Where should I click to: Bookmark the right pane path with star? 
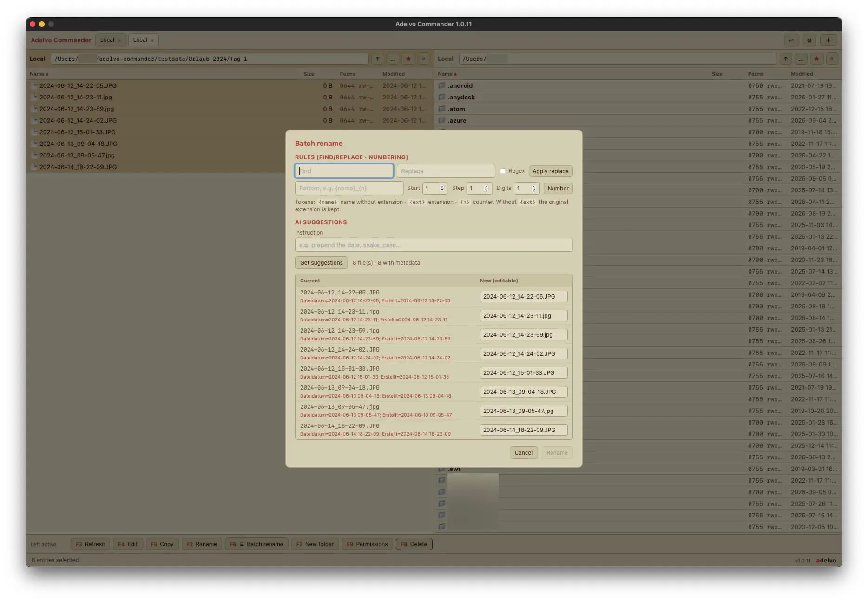tap(816, 59)
